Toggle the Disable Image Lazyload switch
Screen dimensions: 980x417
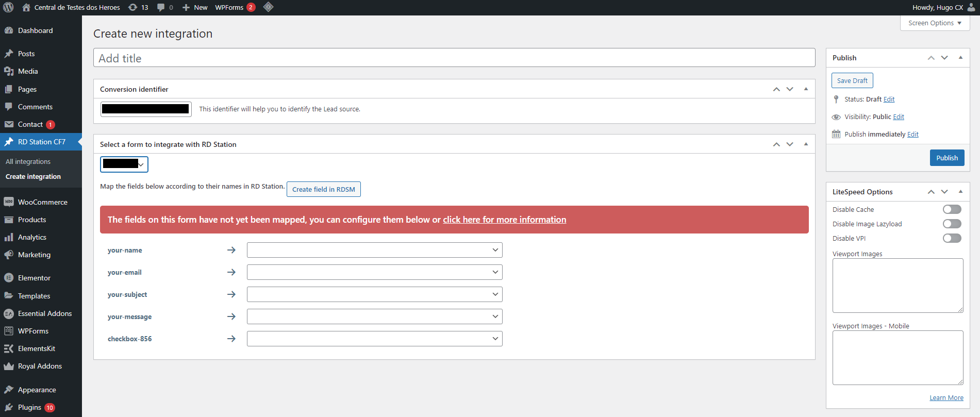(x=952, y=224)
